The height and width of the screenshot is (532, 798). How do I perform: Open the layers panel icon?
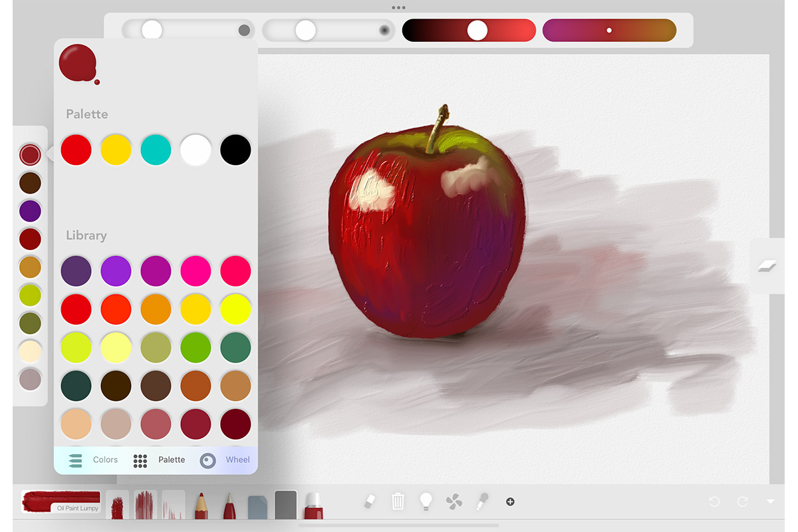coord(767,266)
